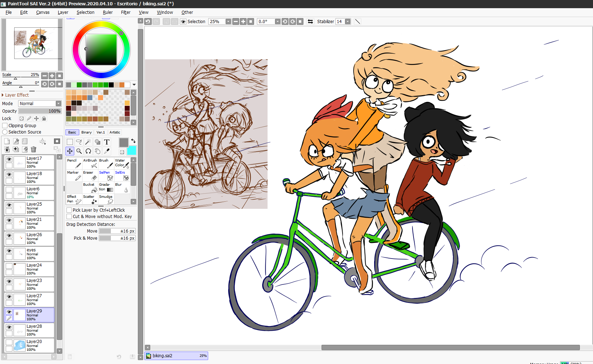Expand the Layer Effect section

(x=3, y=95)
